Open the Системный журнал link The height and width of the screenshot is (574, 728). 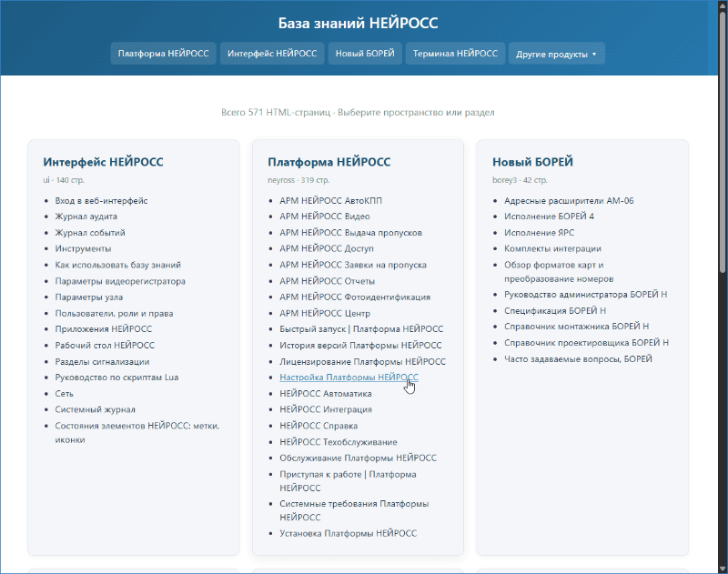pyautogui.click(x=96, y=409)
